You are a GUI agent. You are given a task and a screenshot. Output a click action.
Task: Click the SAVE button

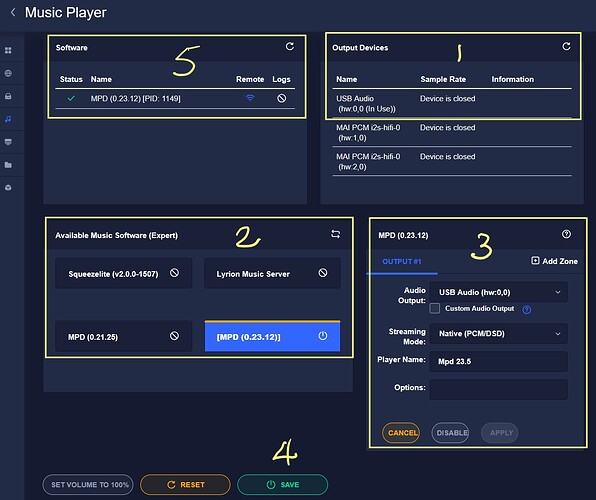[282, 484]
